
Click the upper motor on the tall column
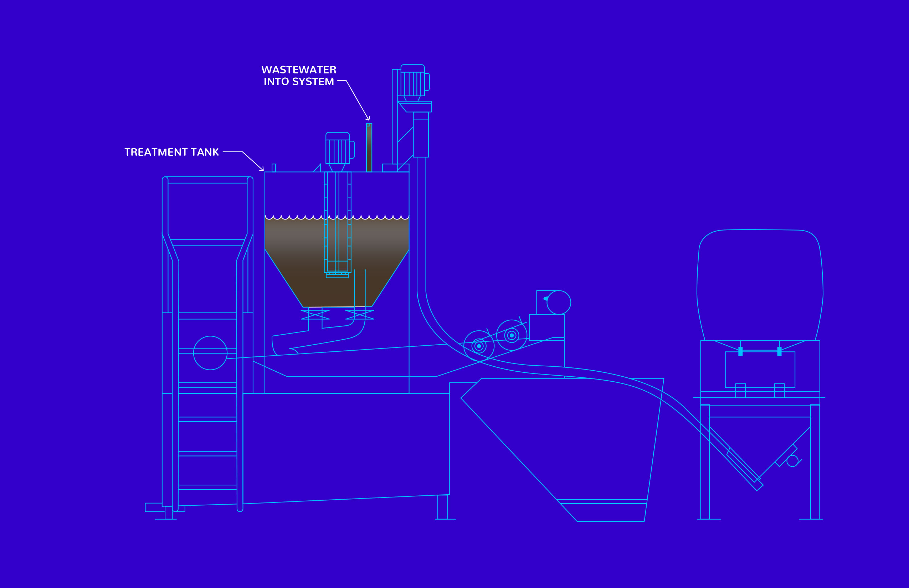415,80
